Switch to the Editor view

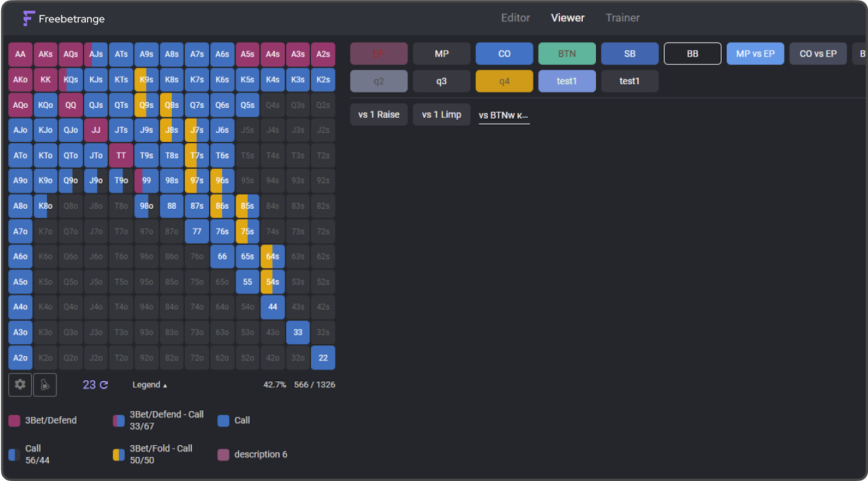click(515, 18)
